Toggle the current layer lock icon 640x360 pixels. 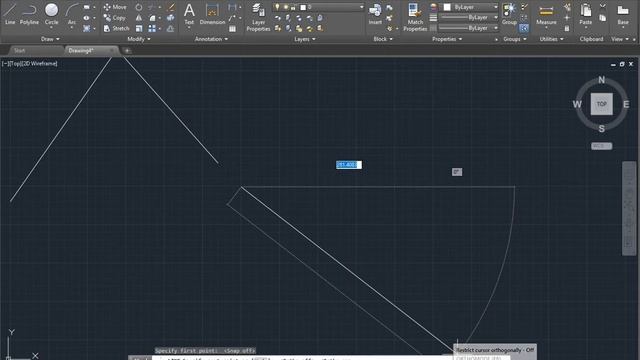coord(293,7)
